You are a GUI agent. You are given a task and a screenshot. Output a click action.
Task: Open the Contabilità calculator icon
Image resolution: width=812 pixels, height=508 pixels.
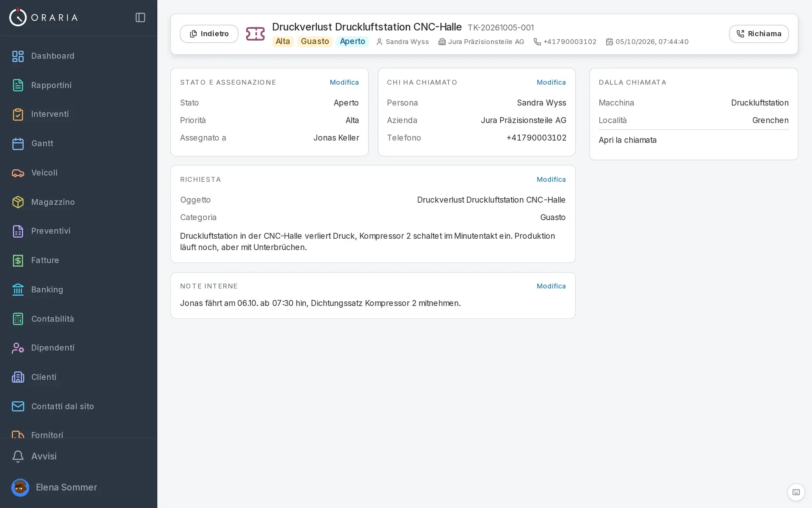coord(18,319)
